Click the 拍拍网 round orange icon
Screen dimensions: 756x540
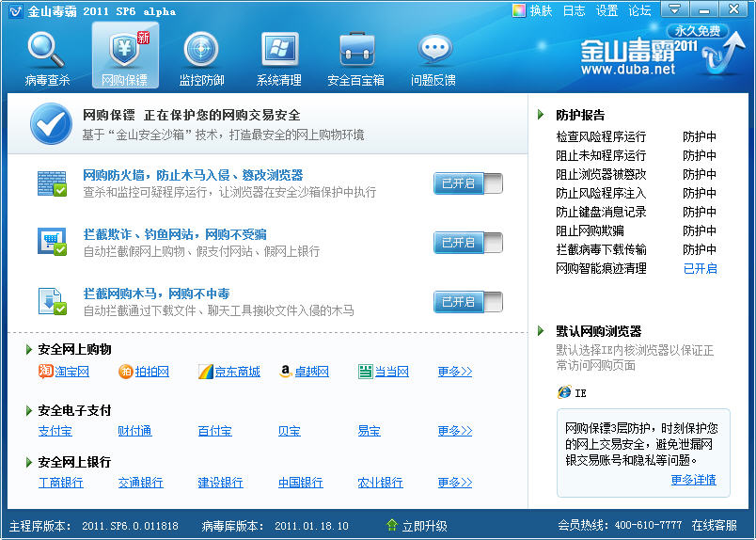(x=125, y=371)
